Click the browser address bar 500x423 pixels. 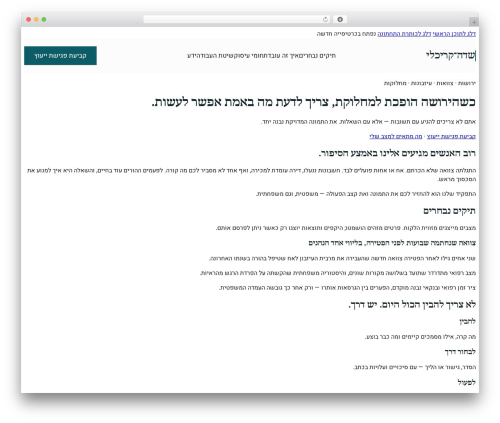coord(236,19)
